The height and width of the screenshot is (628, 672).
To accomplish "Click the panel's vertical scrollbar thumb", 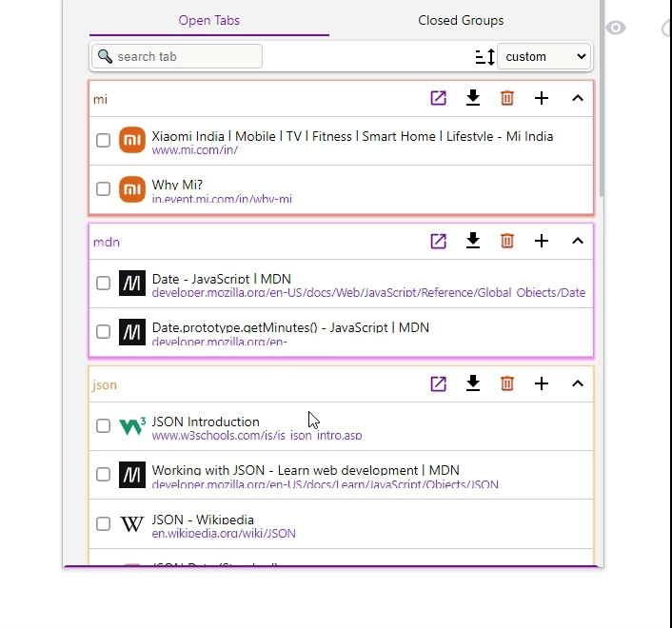I will pos(602,99).
